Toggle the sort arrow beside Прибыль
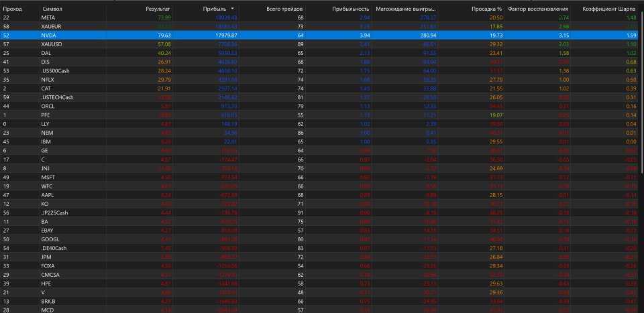This screenshot has height=313, width=644. 233,9
